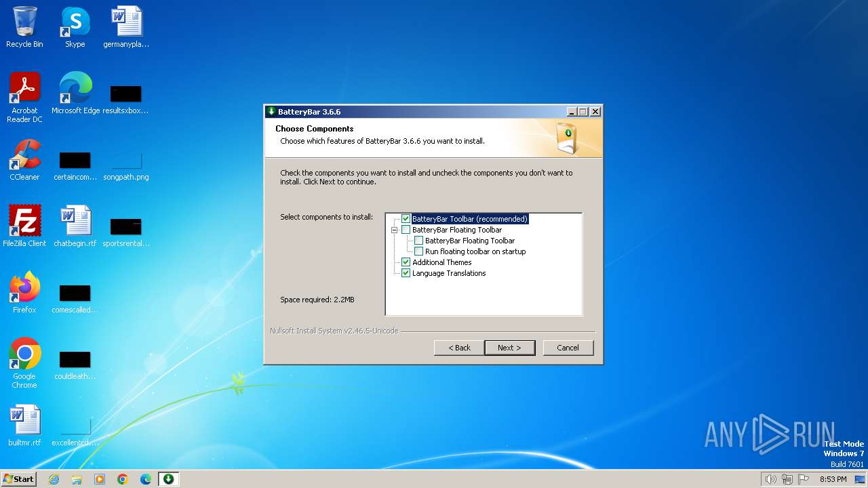Click the Show Desktop button

tap(860, 479)
